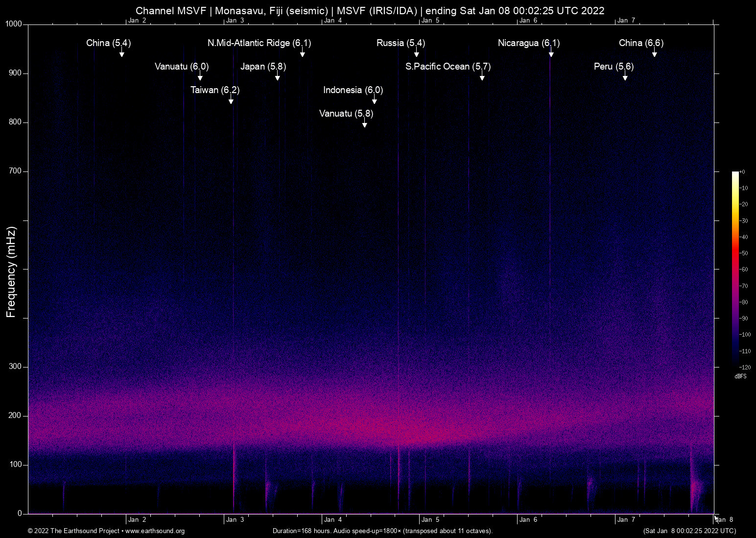The image size is (756, 538).
Task: Select the Nicaragua (6.1) marker arrow
Action: coord(550,54)
